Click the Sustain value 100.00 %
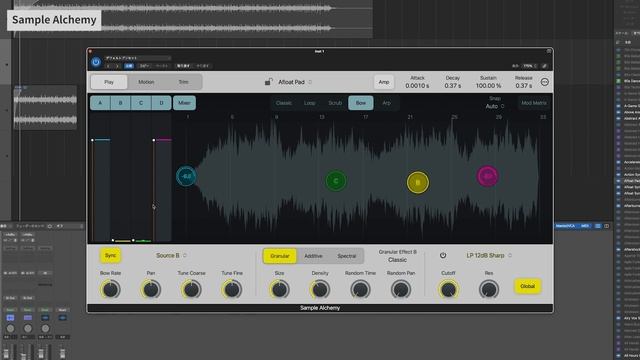The image size is (640, 360). click(x=488, y=86)
